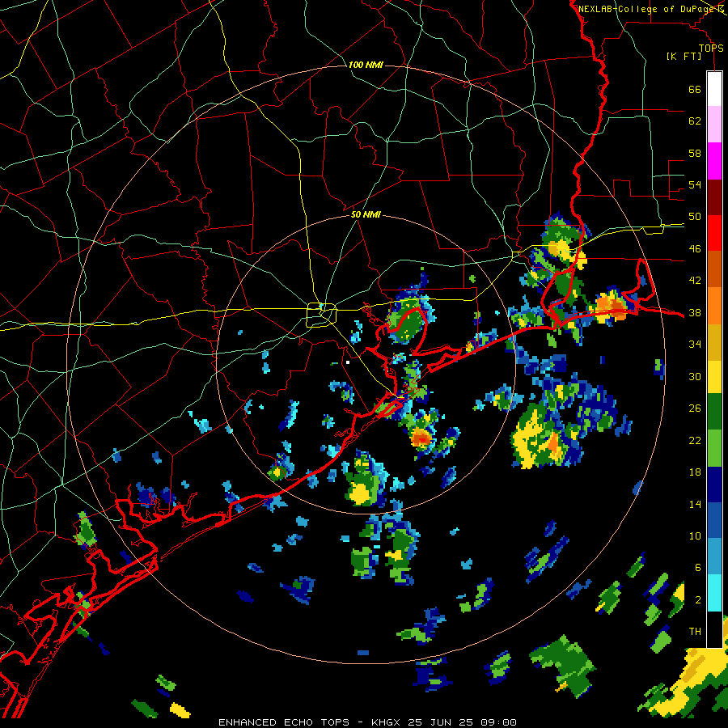Select the light orange legend swatch
The width and height of the screenshot is (728, 728).
pos(714,306)
